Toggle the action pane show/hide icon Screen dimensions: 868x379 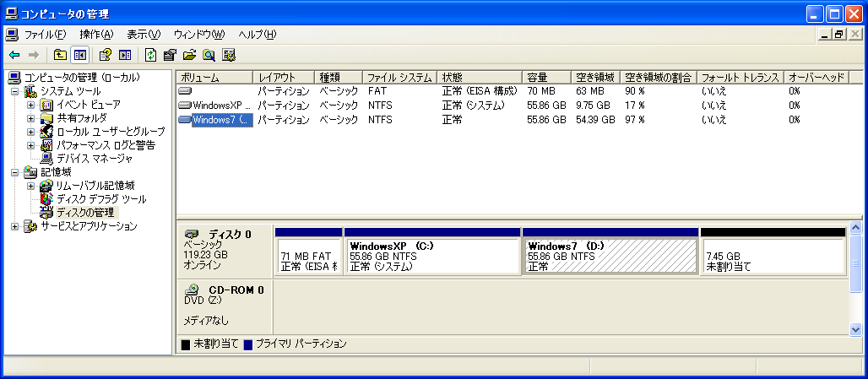pyautogui.click(x=125, y=55)
